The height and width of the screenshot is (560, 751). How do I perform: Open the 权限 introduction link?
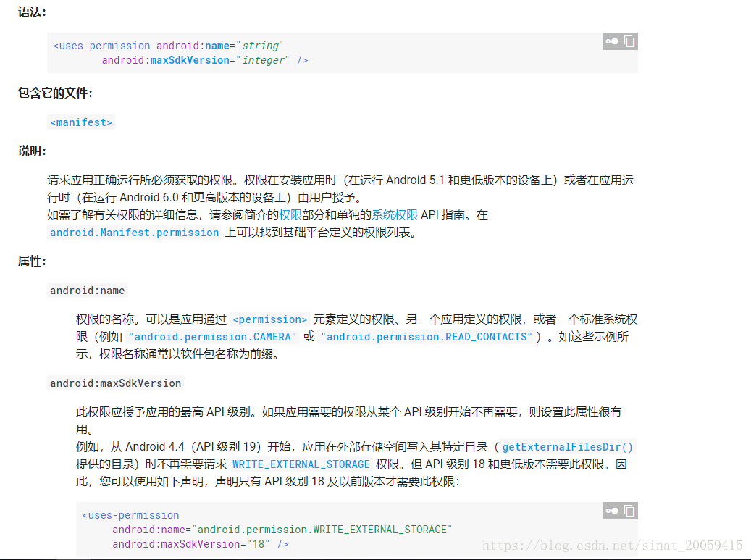coord(290,215)
